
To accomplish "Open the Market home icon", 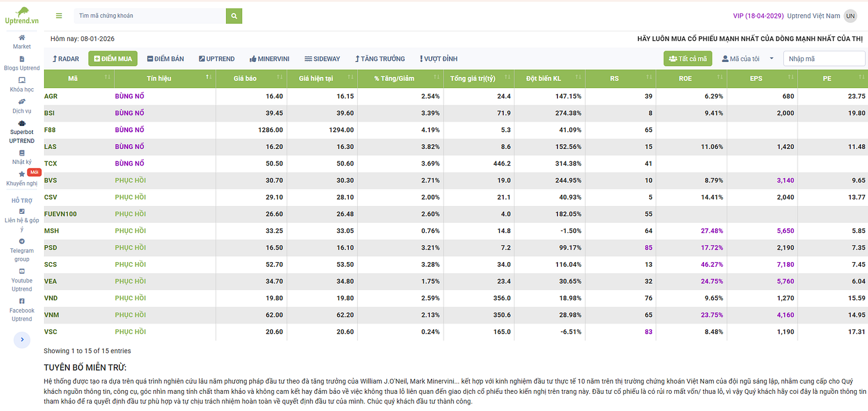I will pyautogui.click(x=22, y=38).
